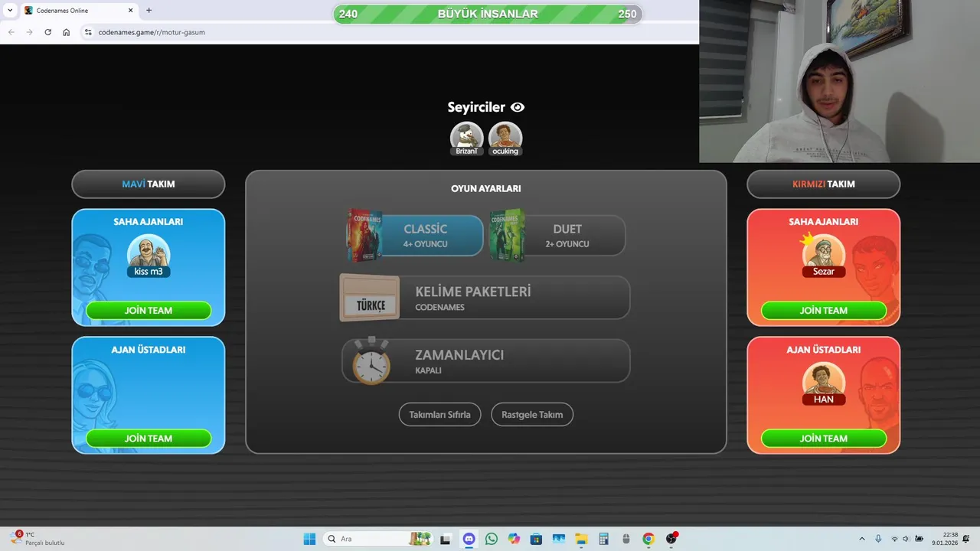
Task: Choose the CLASSIC 4+ player game mode
Action: [x=416, y=235]
